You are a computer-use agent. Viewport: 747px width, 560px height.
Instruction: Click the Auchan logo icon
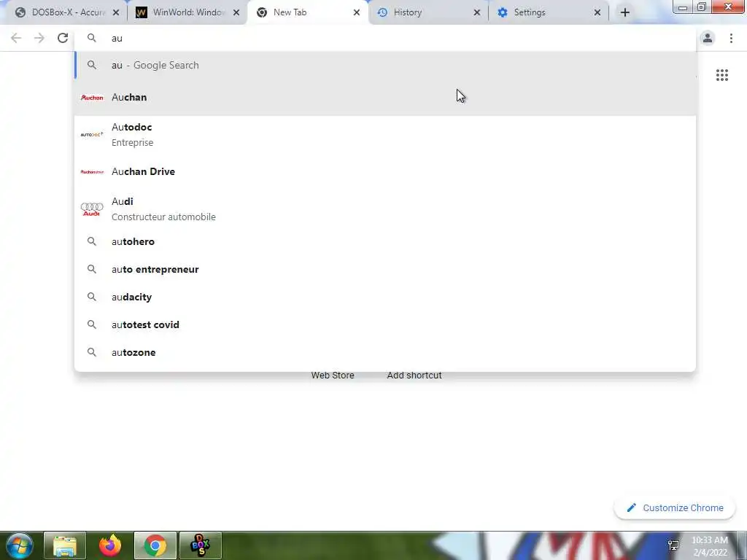click(92, 97)
